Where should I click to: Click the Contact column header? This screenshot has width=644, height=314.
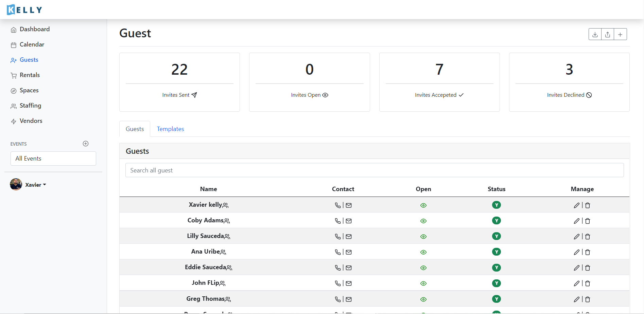(343, 189)
